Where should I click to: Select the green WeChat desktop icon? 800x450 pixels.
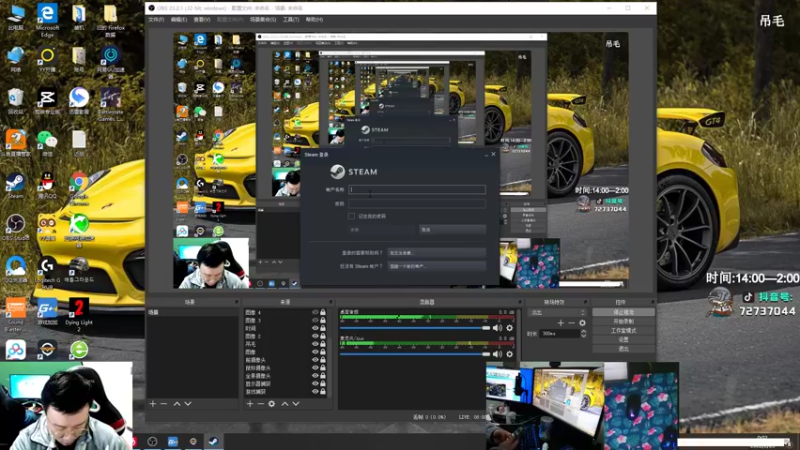[47, 142]
